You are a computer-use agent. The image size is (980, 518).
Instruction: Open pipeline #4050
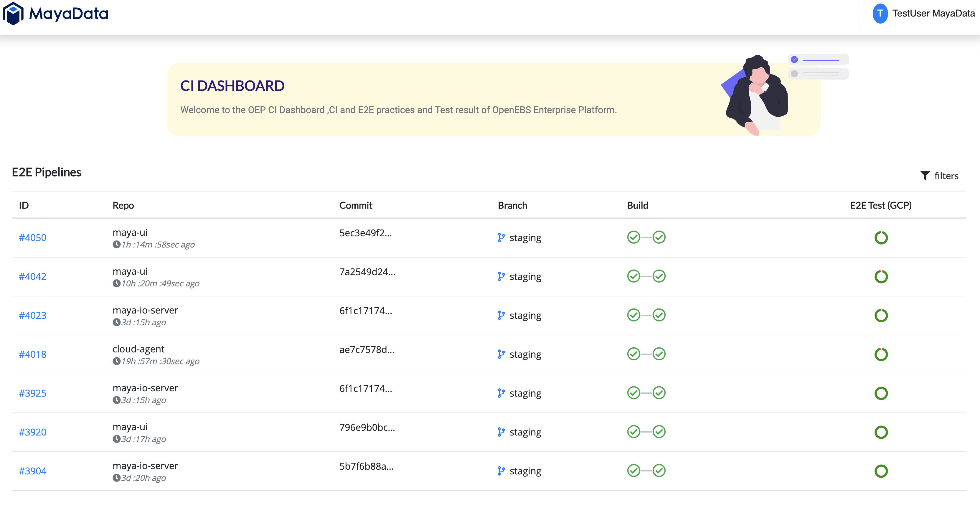[33, 238]
